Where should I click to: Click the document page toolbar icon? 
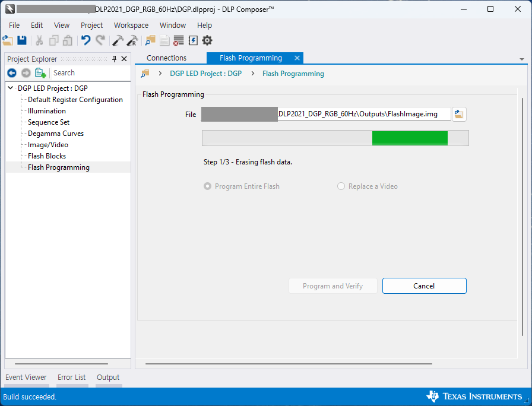pyautogui.click(x=164, y=41)
